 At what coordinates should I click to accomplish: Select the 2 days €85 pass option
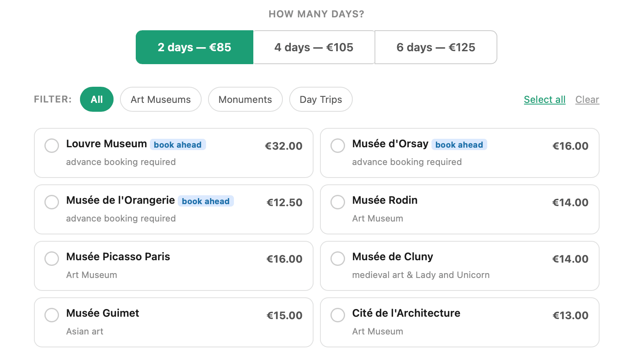click(x=194, y=47)
